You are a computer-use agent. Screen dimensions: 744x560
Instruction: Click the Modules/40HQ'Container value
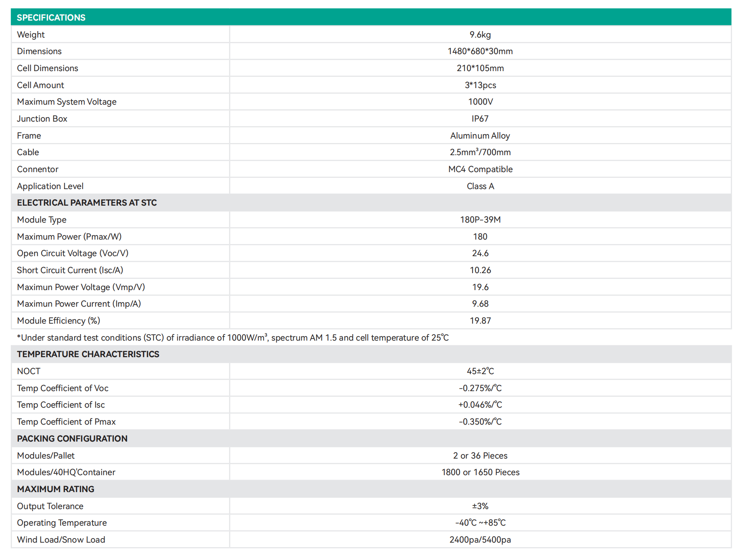[480, 472]
